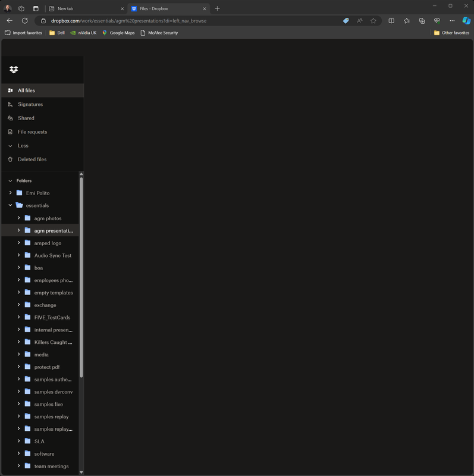The width and height of the screenshot is (474, 476).
Task: Open the Other favorites folder
Action: tap(451, 33)
